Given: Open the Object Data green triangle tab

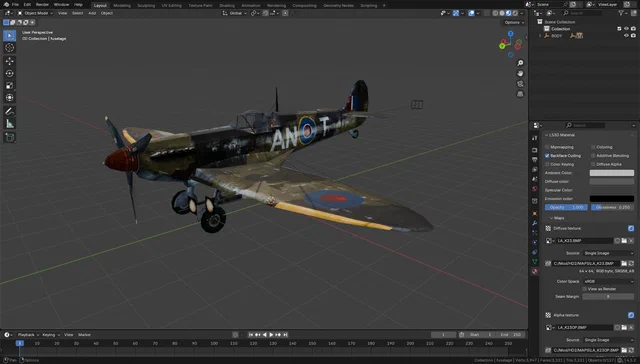Looking at the screenshot, I should [x=535, y=262].
